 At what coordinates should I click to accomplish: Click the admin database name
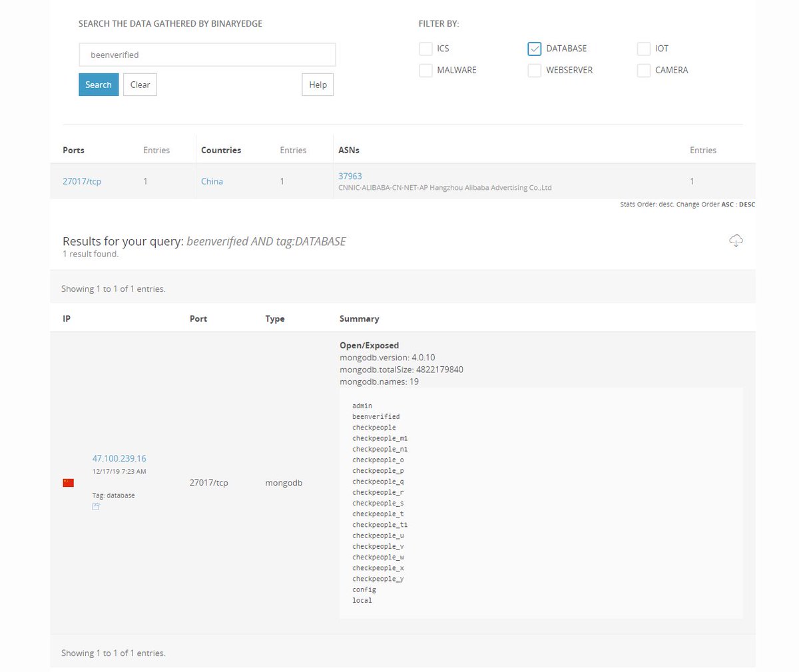click(x=362, y=406)
